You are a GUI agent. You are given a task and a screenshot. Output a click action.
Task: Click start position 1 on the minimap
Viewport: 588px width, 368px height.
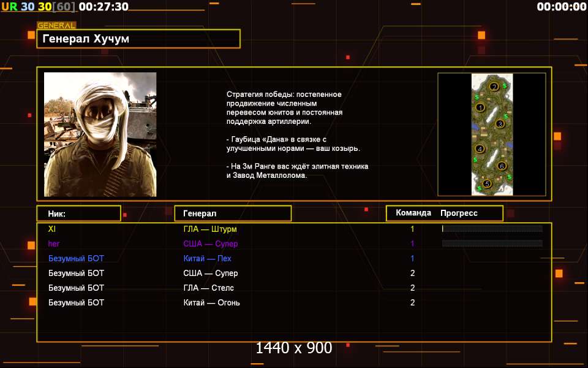click(x=481, y=107)
